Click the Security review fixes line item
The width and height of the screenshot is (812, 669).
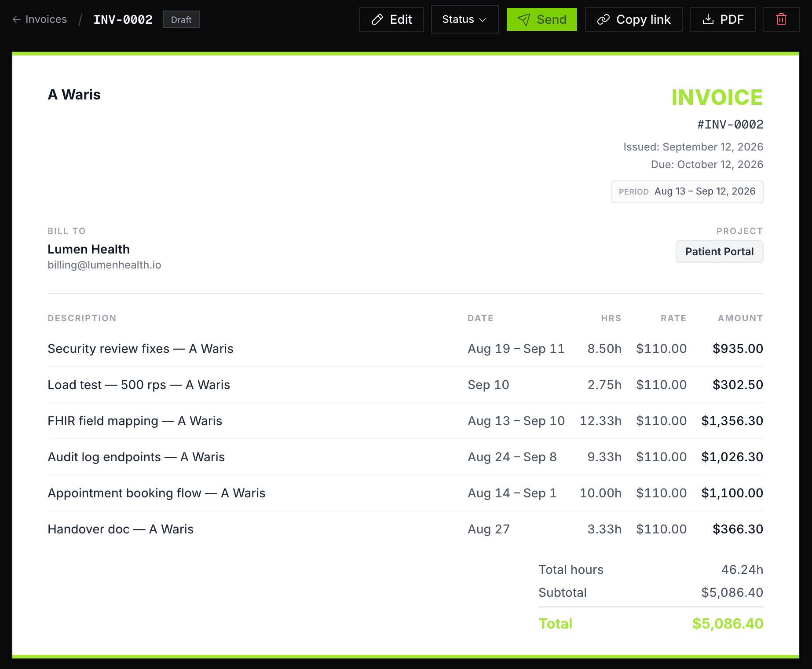click(140, 349)
